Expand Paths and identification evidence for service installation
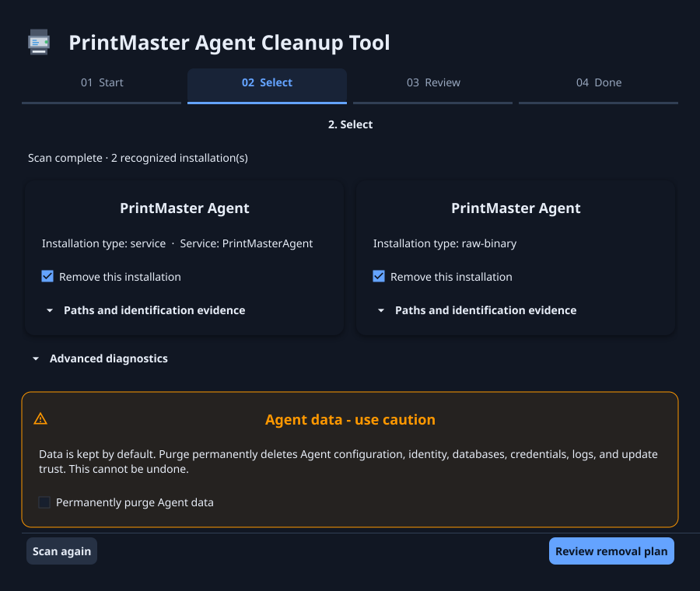Screen dimensions: 700x591 [146, 310]
